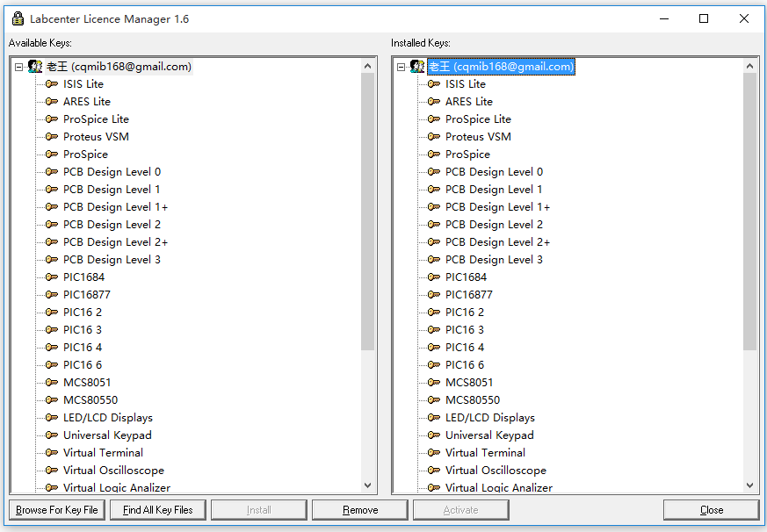Select ProSpice Lite in the Installed Keys list
The image size is (767, 532).
point(478,119)
